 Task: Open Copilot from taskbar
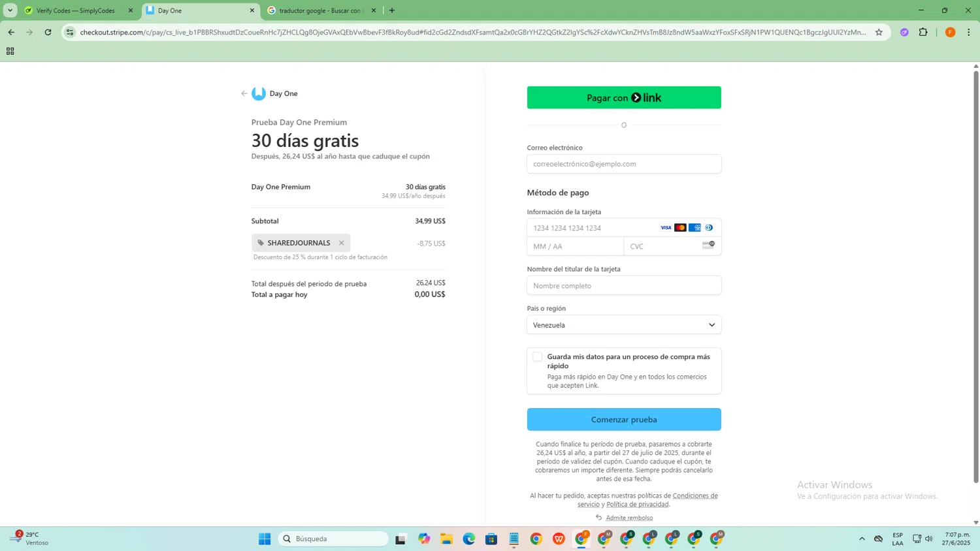425,539
